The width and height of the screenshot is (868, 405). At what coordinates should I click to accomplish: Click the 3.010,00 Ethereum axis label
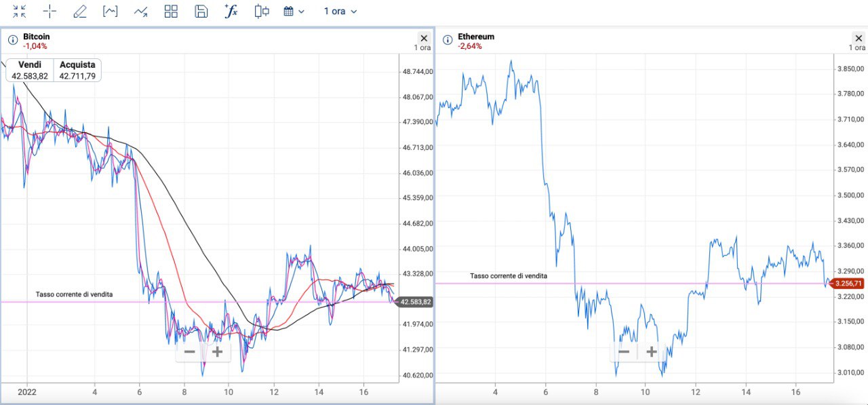coord(850,372)
